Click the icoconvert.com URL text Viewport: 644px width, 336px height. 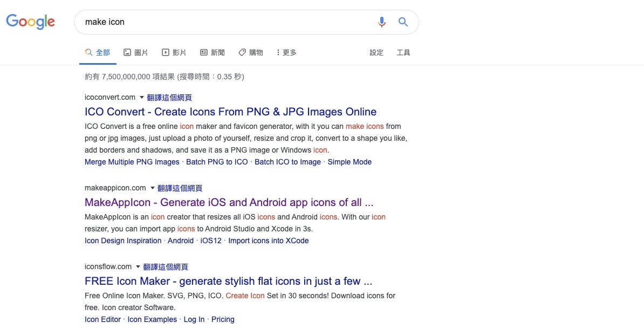[110, 98]
